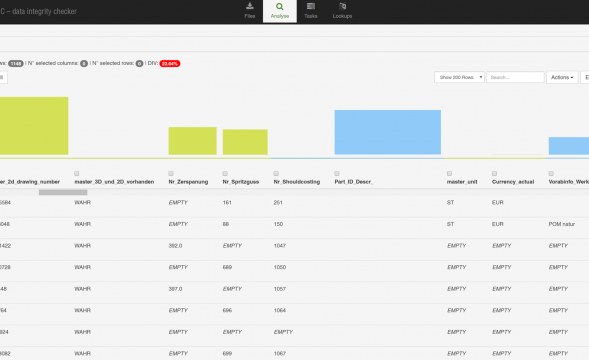
Task: Click the selected rows count badge
Action: coord(139,64)
